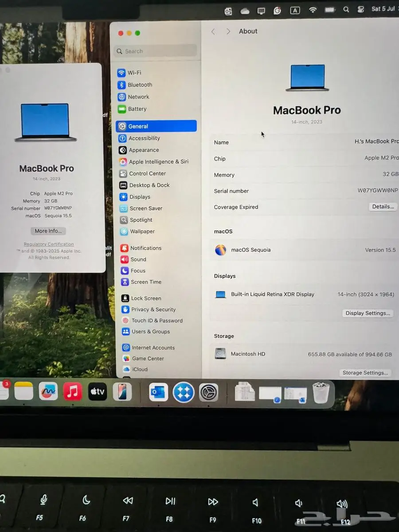Open Notes from the Dock

pos(23,392)
